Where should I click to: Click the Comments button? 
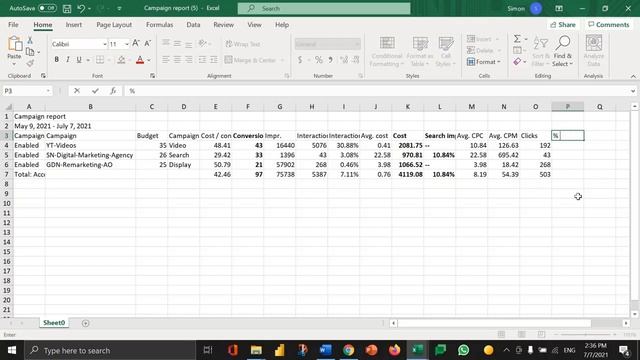pos(609,25)
